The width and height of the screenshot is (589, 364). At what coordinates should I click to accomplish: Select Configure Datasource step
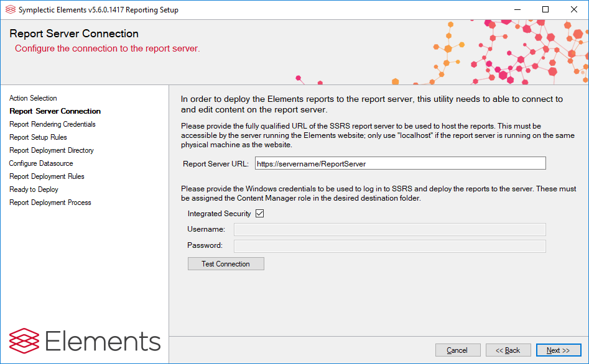coord(41,163)
